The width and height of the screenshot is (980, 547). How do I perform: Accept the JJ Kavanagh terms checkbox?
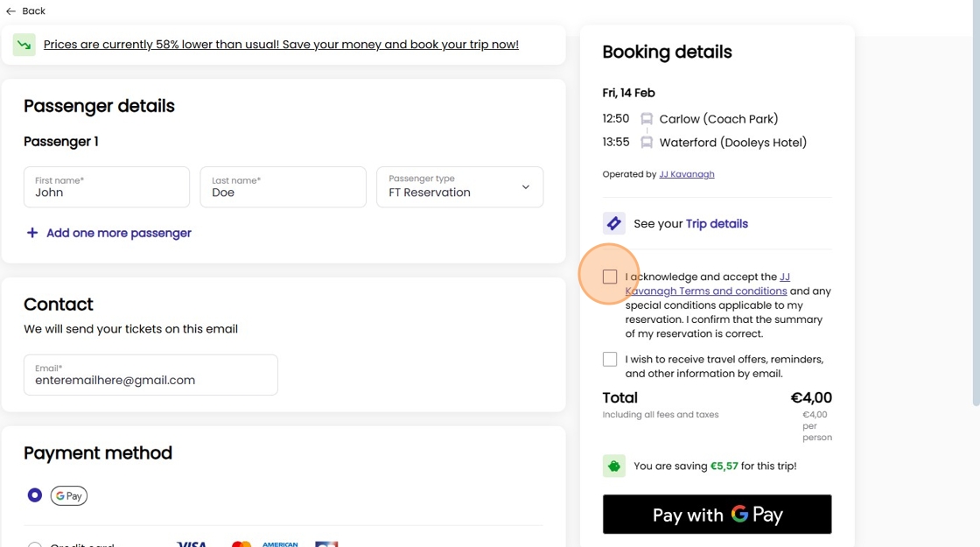610,277
